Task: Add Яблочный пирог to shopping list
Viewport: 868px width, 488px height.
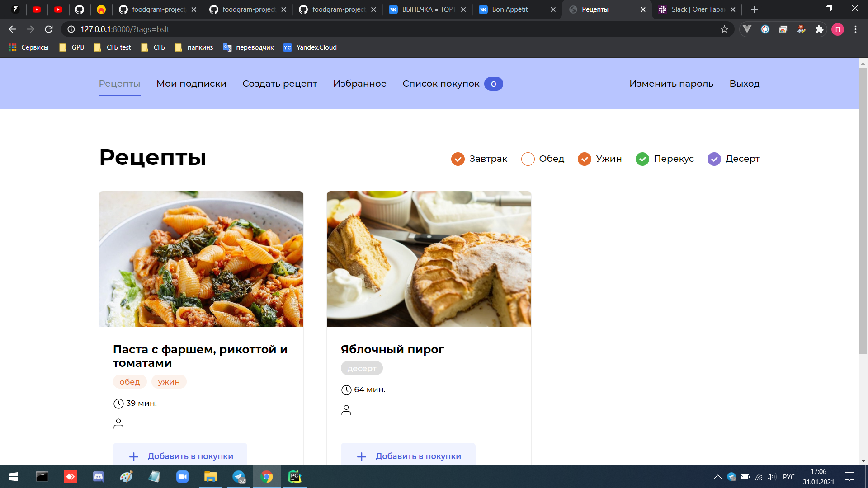Action: click(x=408, y=456)
